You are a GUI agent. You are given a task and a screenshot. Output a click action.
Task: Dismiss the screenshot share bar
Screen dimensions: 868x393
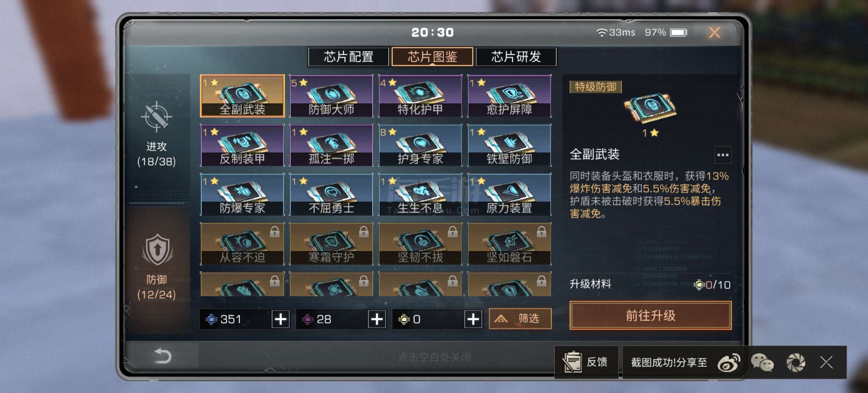827,362
